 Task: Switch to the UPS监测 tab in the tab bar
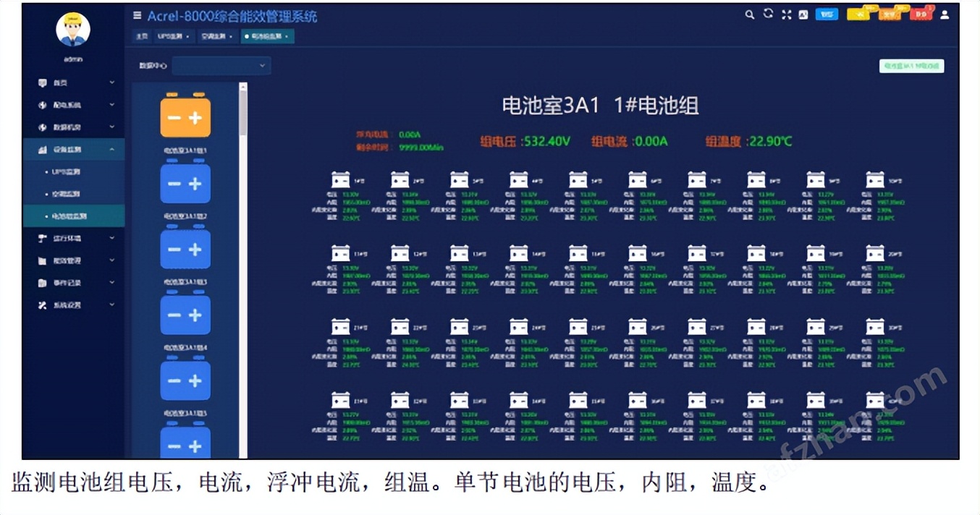pos(174,35)
